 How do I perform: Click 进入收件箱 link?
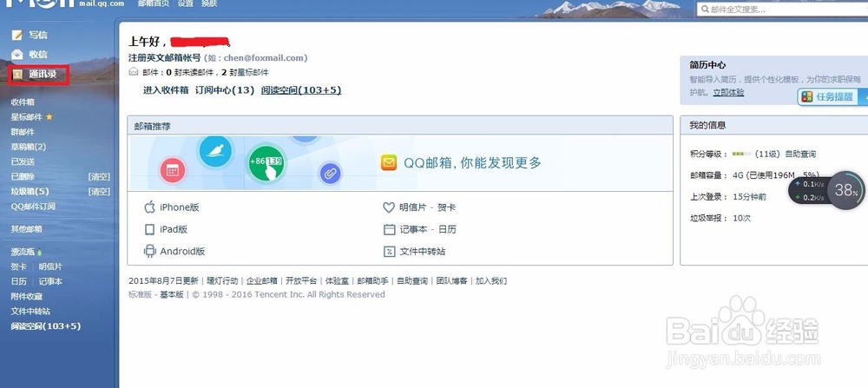pyautogui.click(x=166, y=90)
